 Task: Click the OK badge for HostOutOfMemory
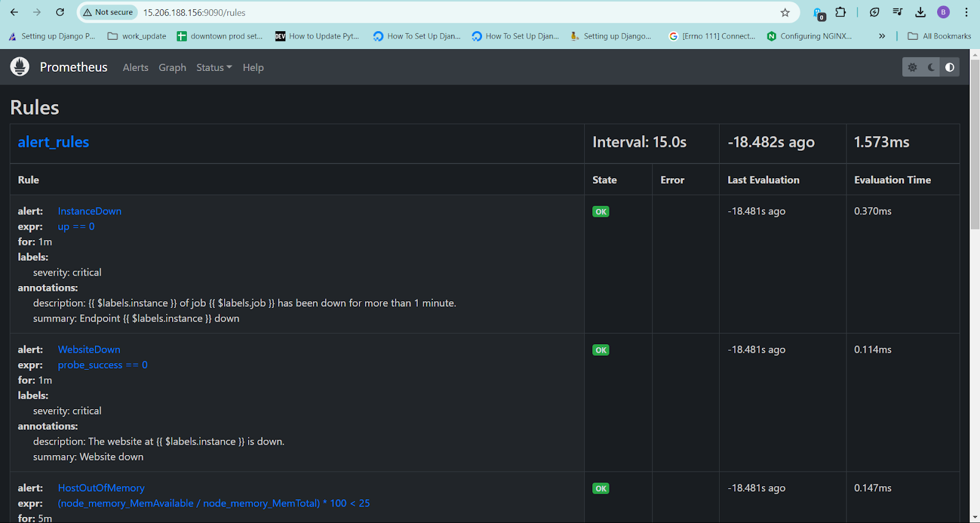601,489
